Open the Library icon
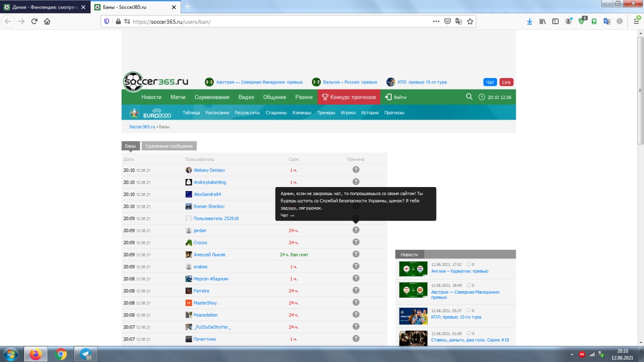 (543, 22)
